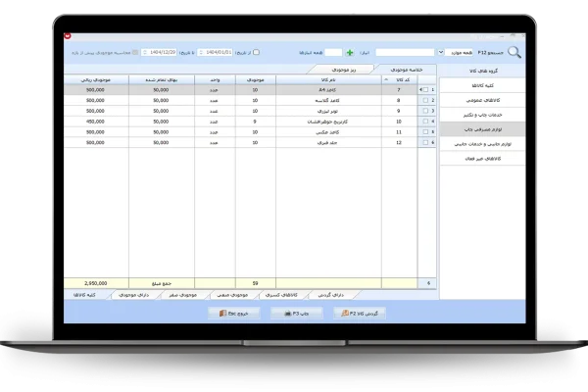
Task: Click the red app logo icon
Action: pyautogui.click(x=68, y=36)
